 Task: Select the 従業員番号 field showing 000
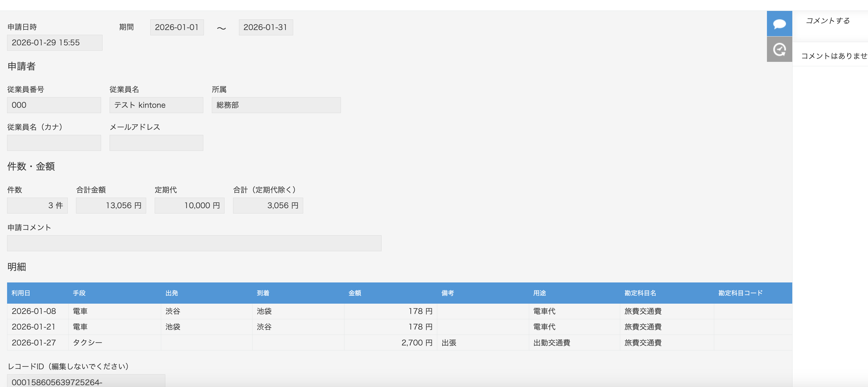[x=54, y=105]
